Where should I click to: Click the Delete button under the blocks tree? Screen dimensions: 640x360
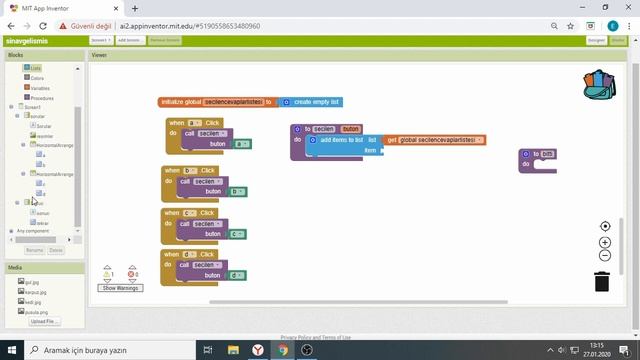56,250
